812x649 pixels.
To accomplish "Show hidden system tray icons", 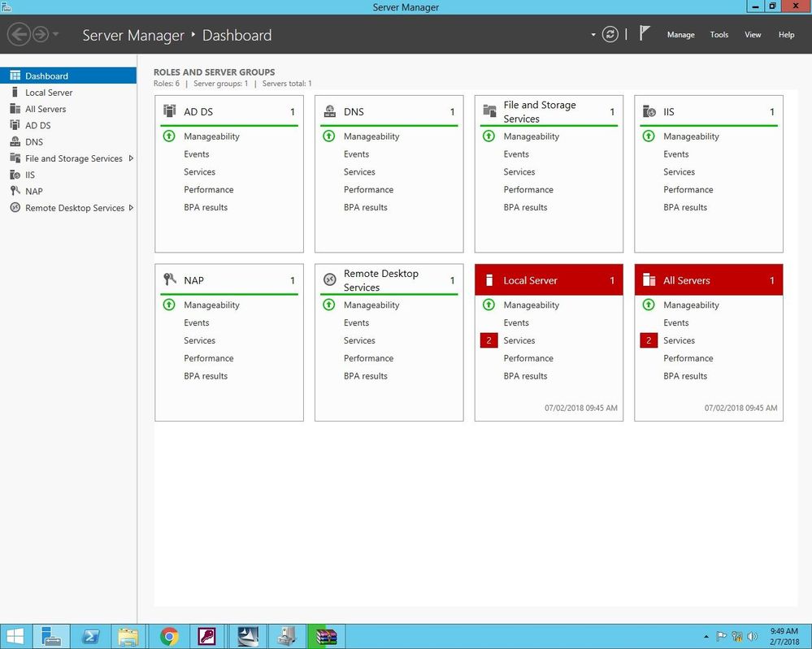I will (706, 636).
